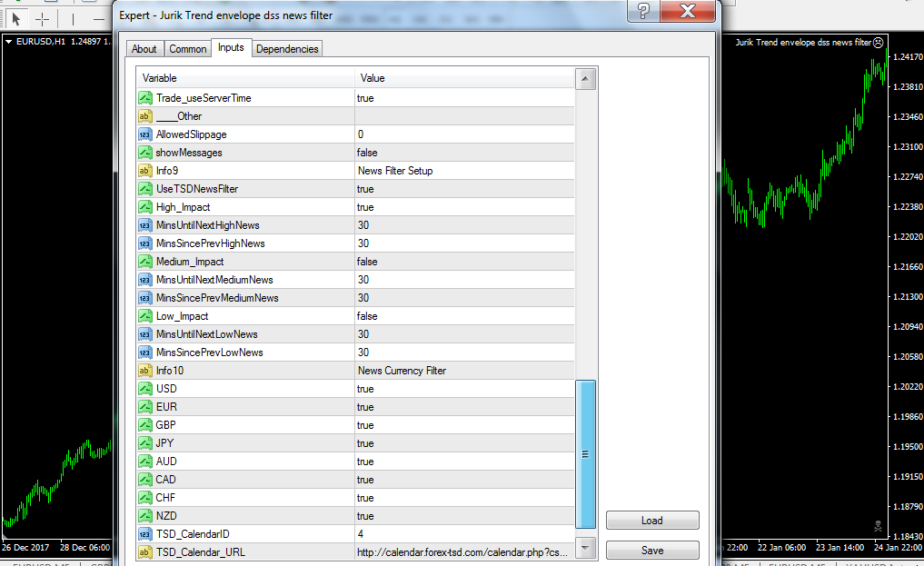924x566 pixels.
Task: Edit the USD value true
Action: coord(464,389)
